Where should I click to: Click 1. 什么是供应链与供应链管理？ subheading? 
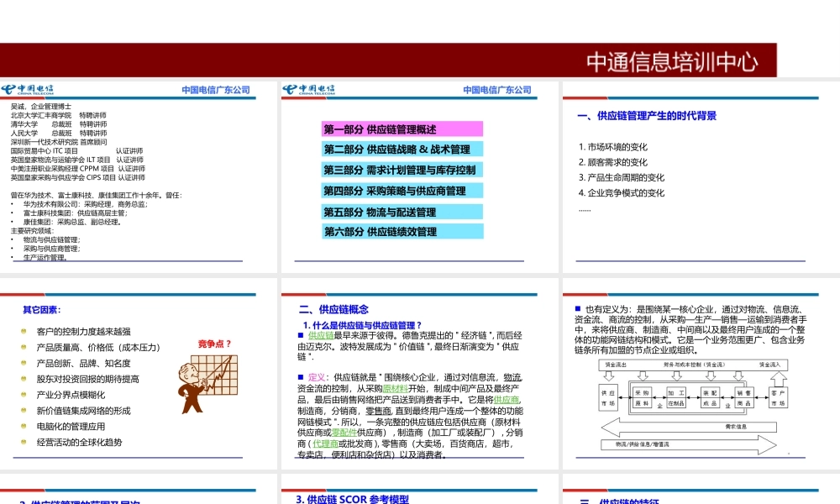(362, 325)
